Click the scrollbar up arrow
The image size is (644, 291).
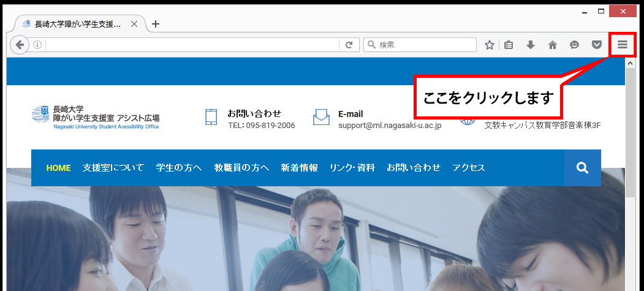click(630, 63)
